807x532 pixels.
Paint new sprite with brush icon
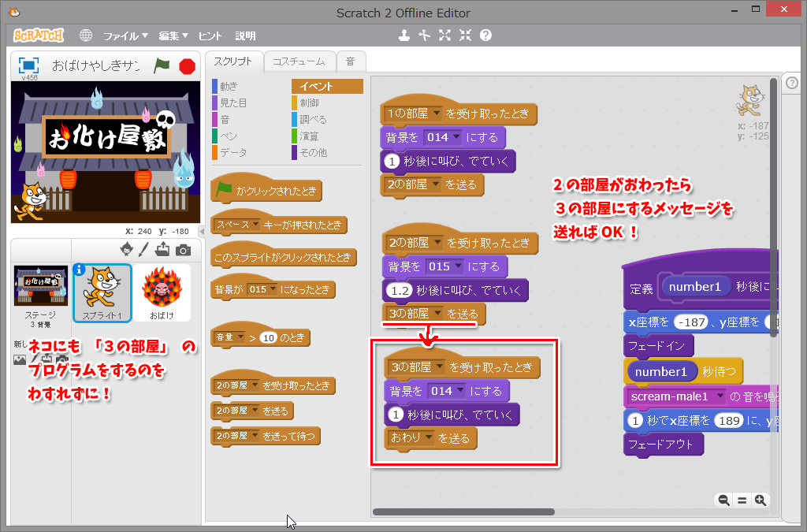[143, 250]
